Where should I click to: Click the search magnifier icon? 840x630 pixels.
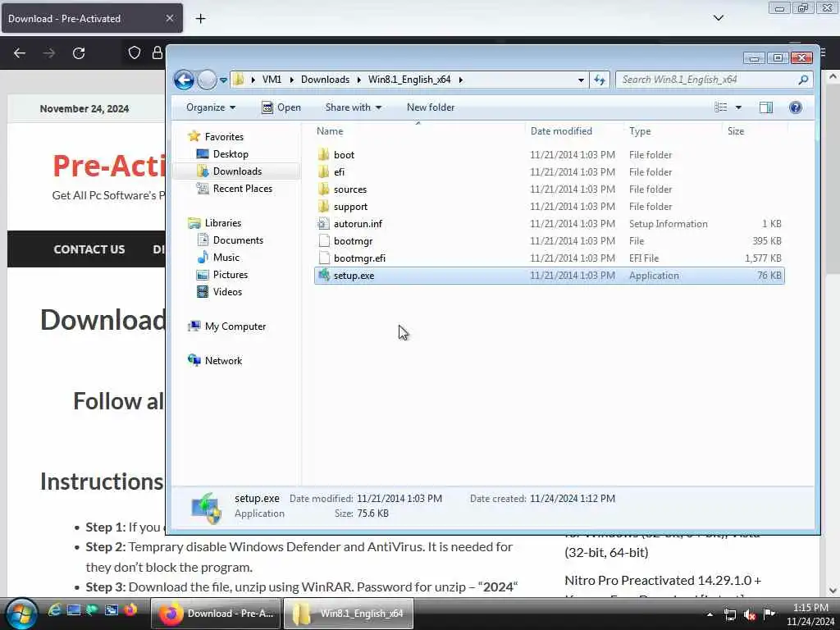click(803, 80)
